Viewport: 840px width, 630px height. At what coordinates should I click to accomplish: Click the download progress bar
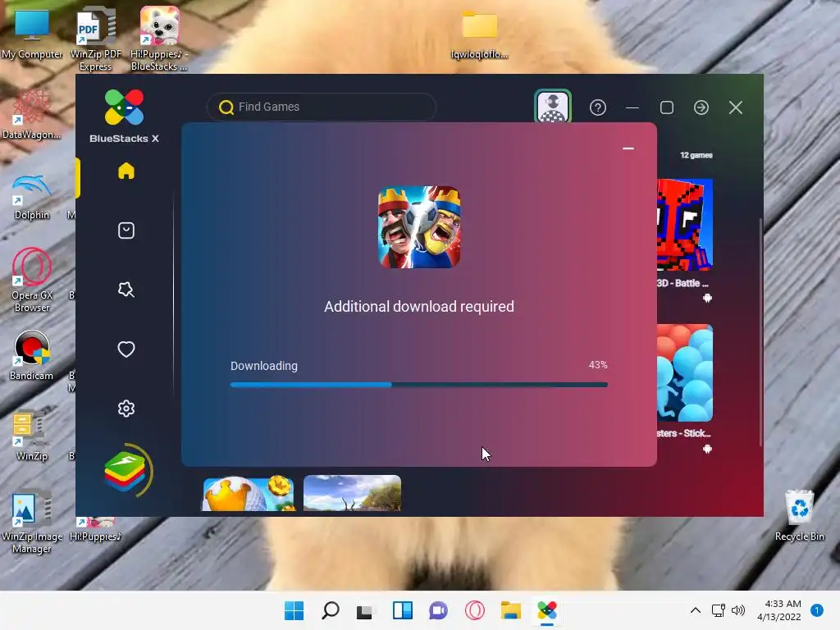pyautogui.click(x=419, y=385)
